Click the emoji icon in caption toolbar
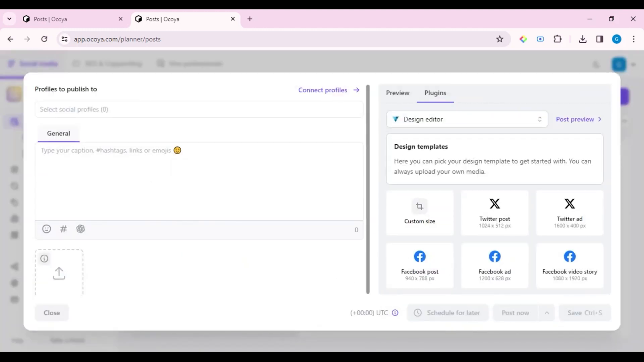The image size is (644, 362). coord(46,229)
